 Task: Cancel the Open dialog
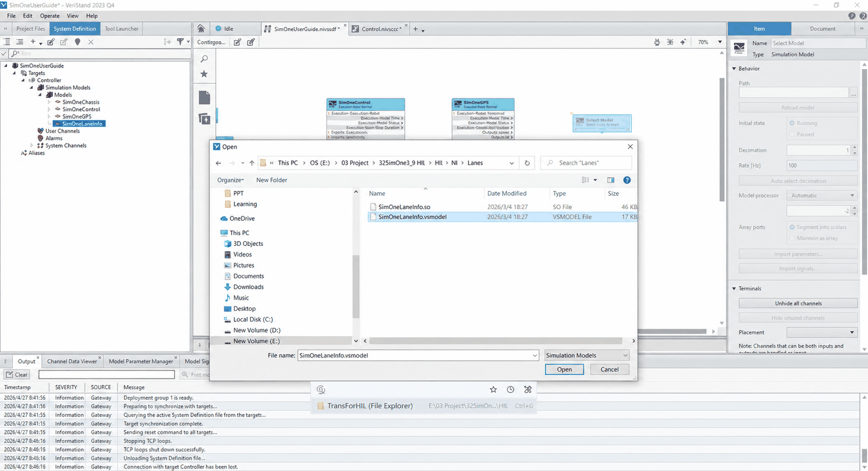coord(609,369)
